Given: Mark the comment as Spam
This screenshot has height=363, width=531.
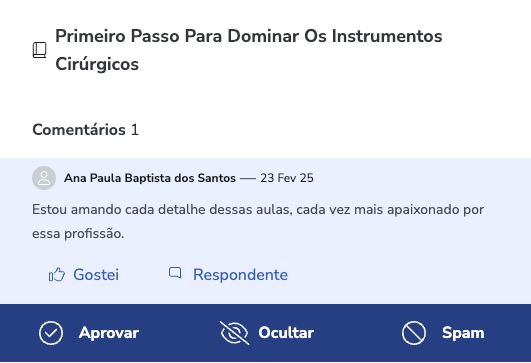Looking at the screenshot, I should tap(443, 333).
